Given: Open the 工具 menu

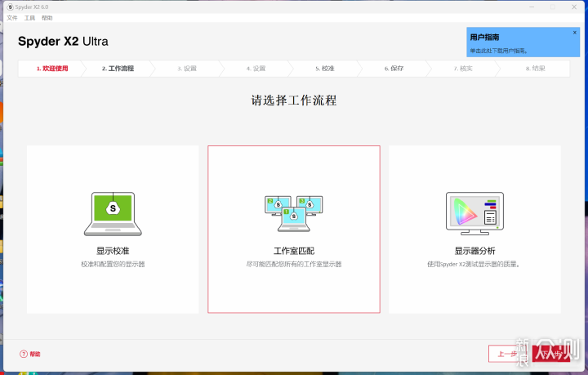Looking at the screenshot, I should tap(29, 18).
